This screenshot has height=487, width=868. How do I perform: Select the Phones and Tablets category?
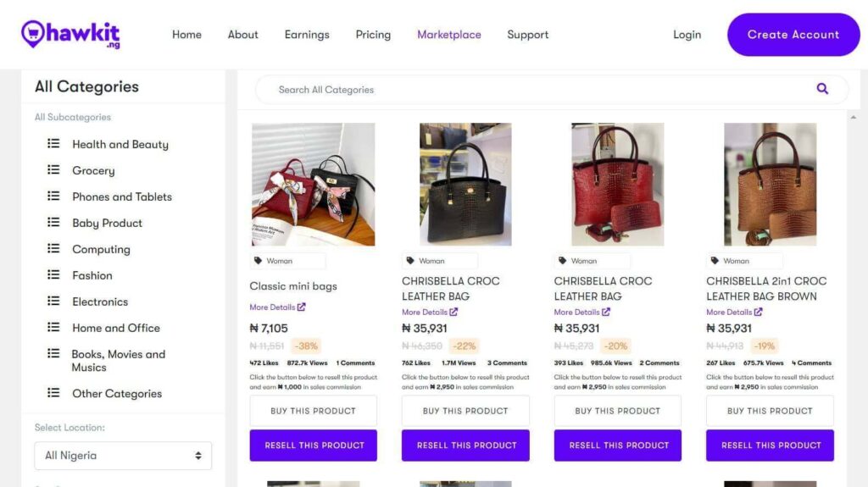[x=122, y=196]
